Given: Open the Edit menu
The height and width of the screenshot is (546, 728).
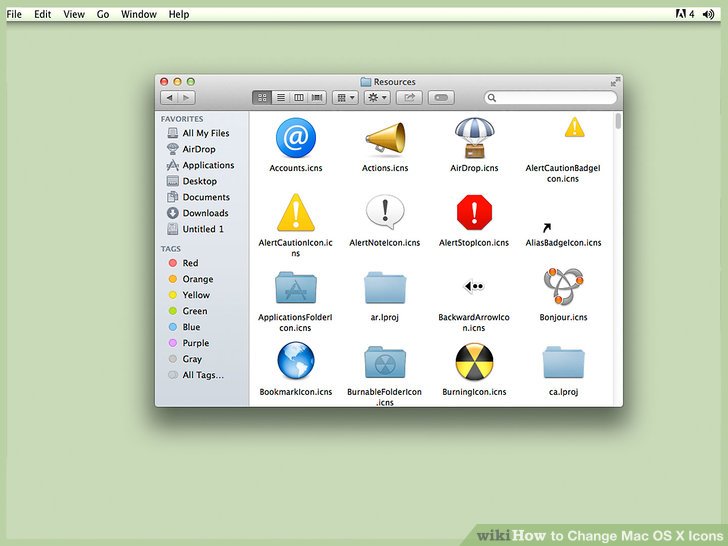Looking at the screenshot, I should pyautogui.click(x=42, y=14).
